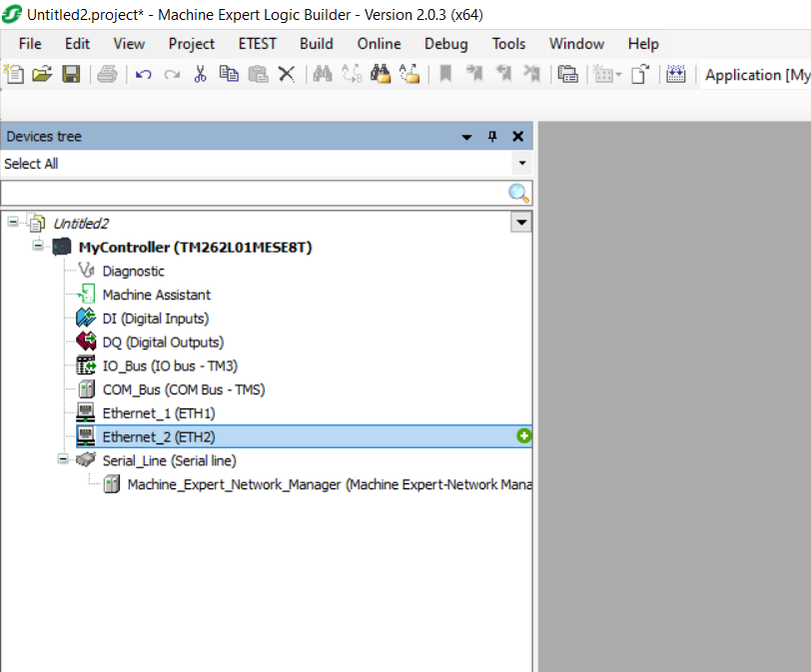Collapse the Serial_Line tree node
811x672 pixels.
63,460
